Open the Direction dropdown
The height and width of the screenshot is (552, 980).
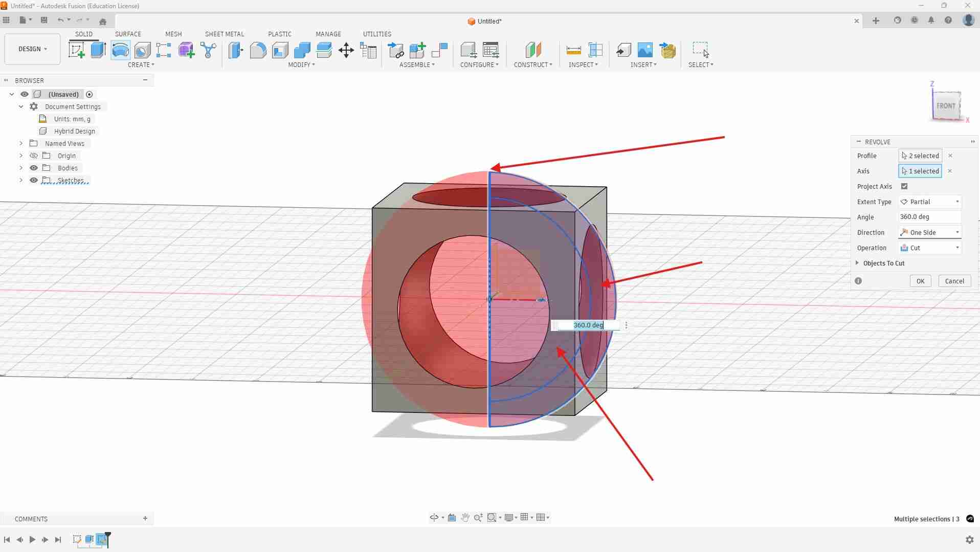coord(930,232)
